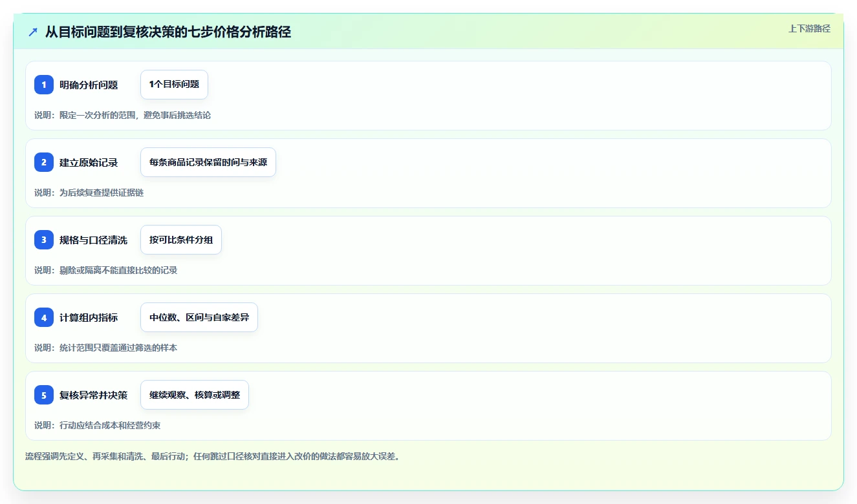This screenshot has height=504, width=857.
Task: Click the 上下游路径 label at top right
Action: 809,28
